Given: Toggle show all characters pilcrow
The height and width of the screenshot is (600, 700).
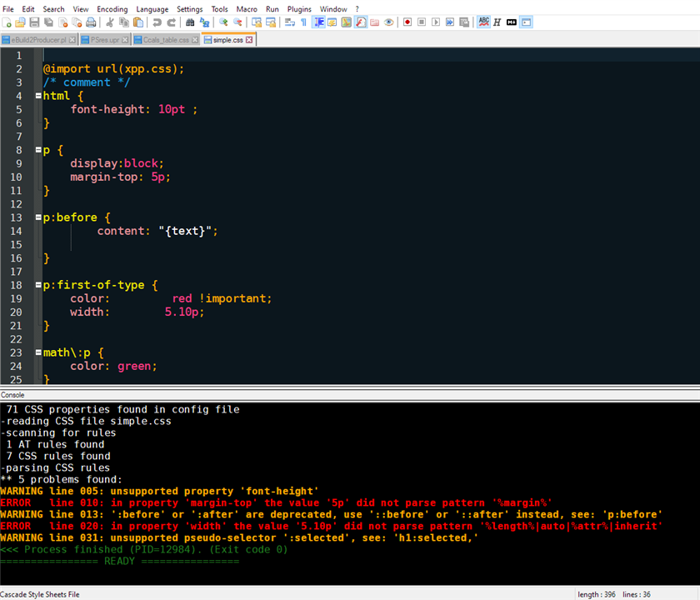Looking at the screenshot, I should 304,22.
